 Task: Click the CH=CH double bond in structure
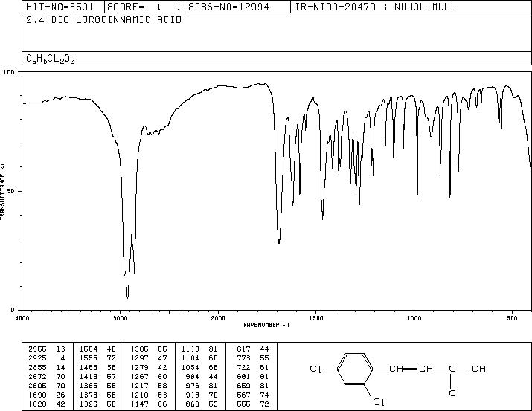[411, 369]
